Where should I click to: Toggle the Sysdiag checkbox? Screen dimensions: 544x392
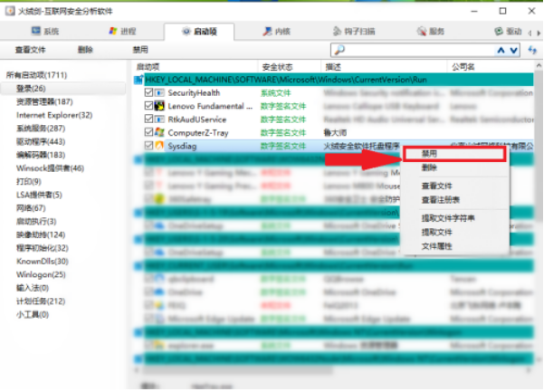148,146
